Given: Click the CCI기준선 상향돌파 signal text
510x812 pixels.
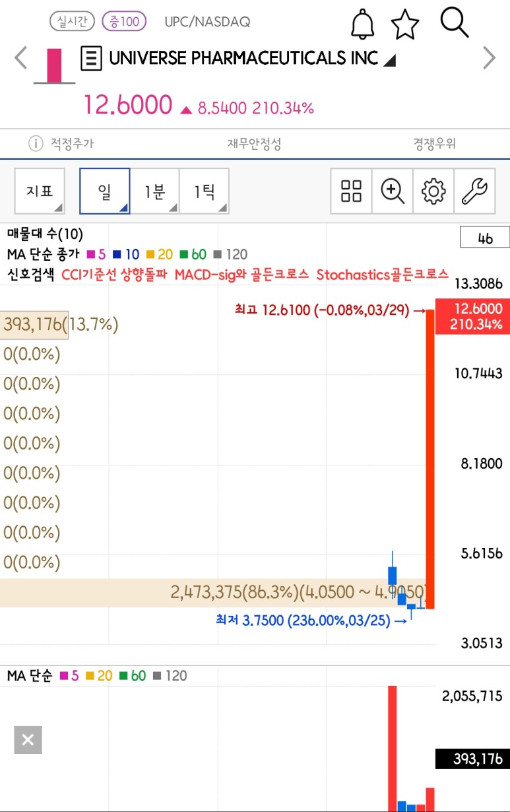Looking at the screenshot, I should pyautogui.click(x=115, y=275).
